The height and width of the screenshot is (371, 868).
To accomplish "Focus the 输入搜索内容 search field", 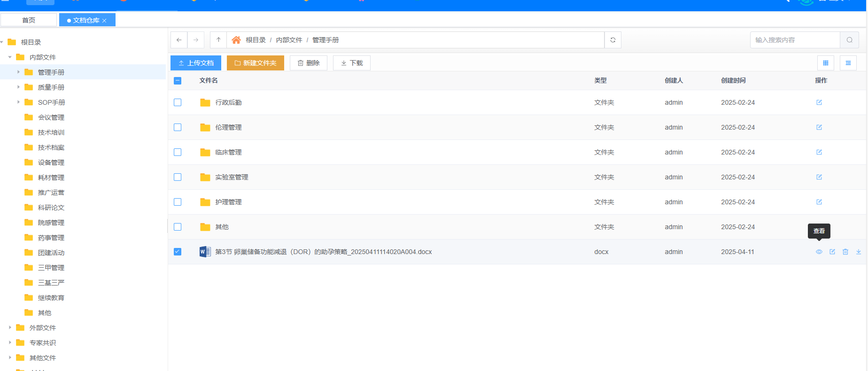I will pyautogui.click(x=795, y=40).
